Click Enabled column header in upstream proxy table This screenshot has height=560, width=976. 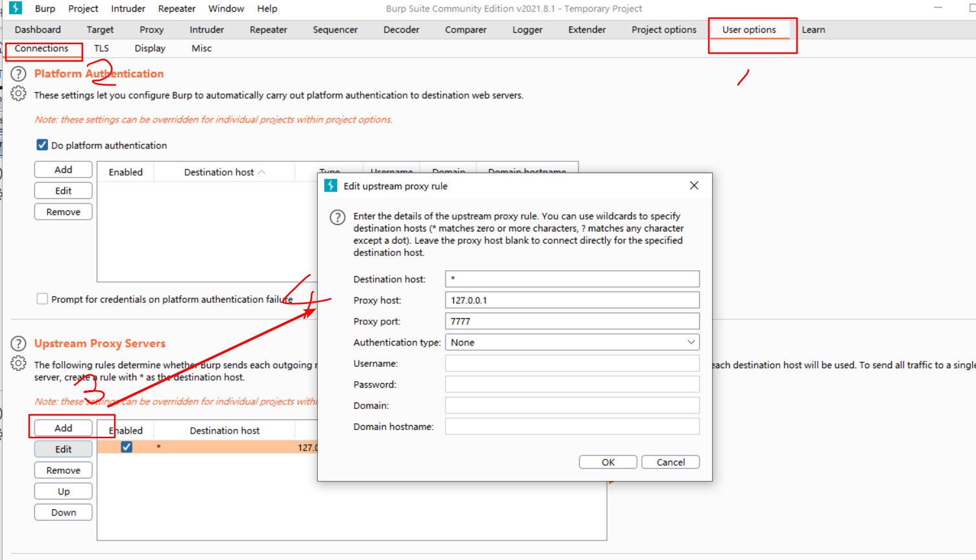(126, 430)
